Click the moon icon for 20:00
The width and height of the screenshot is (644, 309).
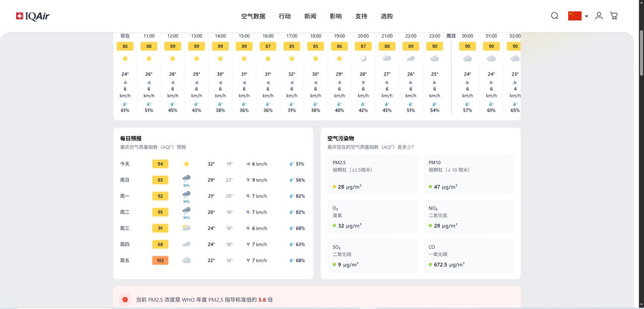coord(363,58)
